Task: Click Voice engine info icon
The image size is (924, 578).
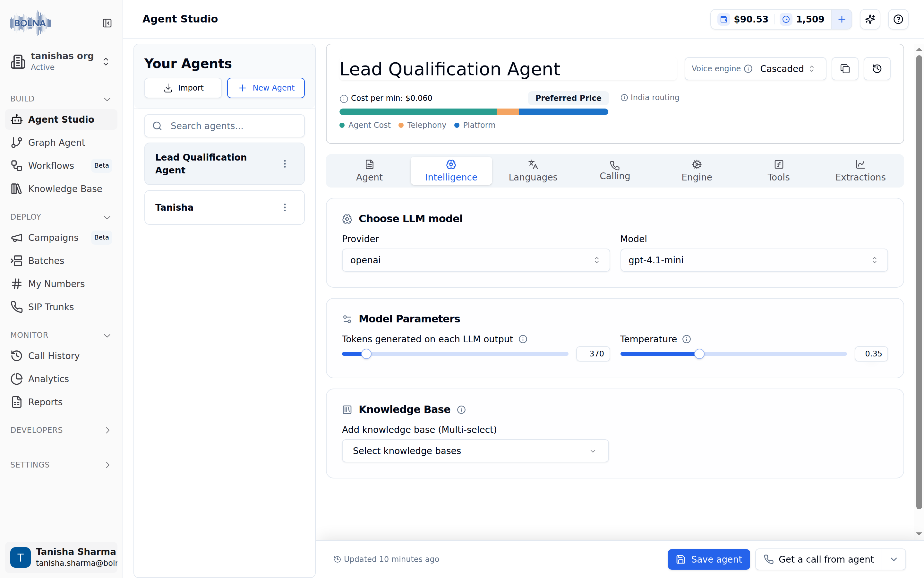Action: click(749, 69)
